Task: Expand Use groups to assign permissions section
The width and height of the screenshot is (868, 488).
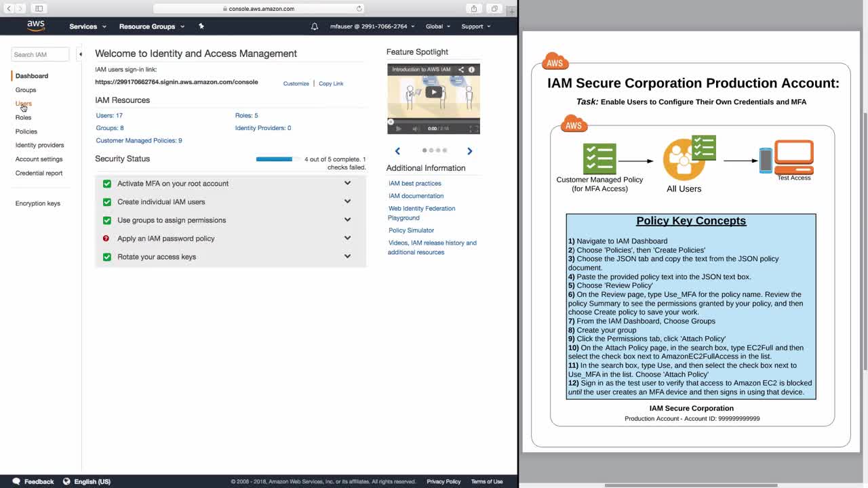Action: pyautogui.click(x=347, y=220)
